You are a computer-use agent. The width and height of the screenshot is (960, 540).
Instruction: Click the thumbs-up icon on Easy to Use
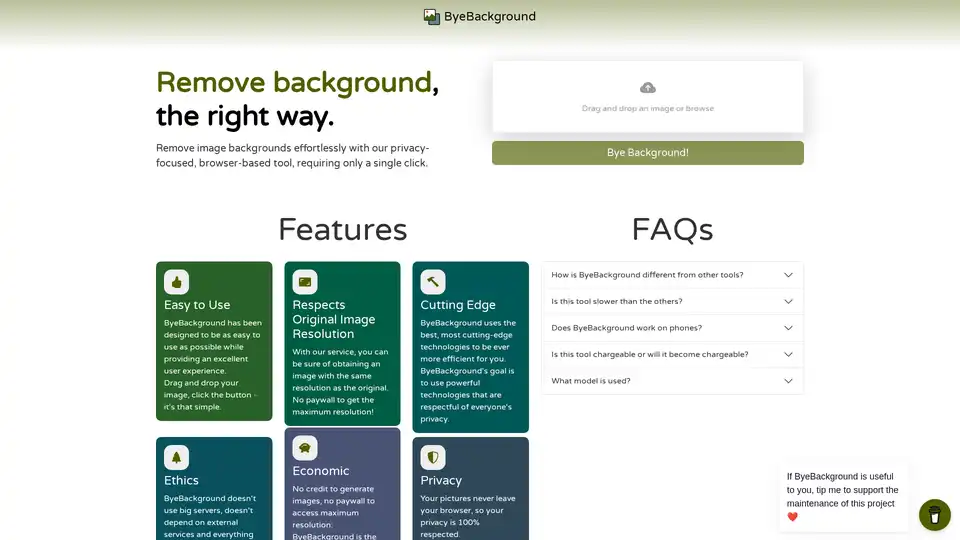[x=177, y=282]
